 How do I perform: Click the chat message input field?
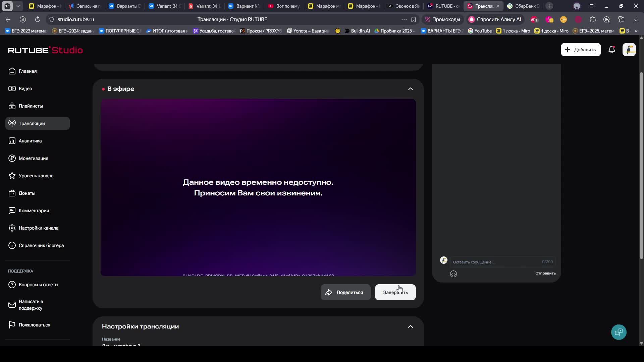coord(502,262)
